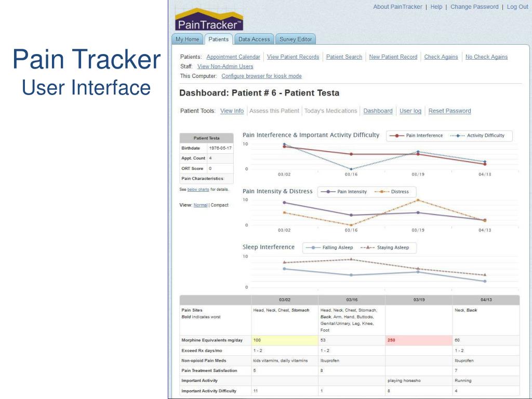Image resolution: width=532 pixels, height=399 pixels.
Task: Go to Patient Search
Action: click(344, 57)
